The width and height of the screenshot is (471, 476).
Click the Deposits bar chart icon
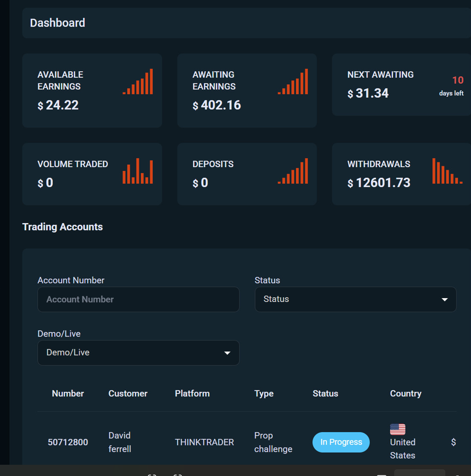coord(293,171)
